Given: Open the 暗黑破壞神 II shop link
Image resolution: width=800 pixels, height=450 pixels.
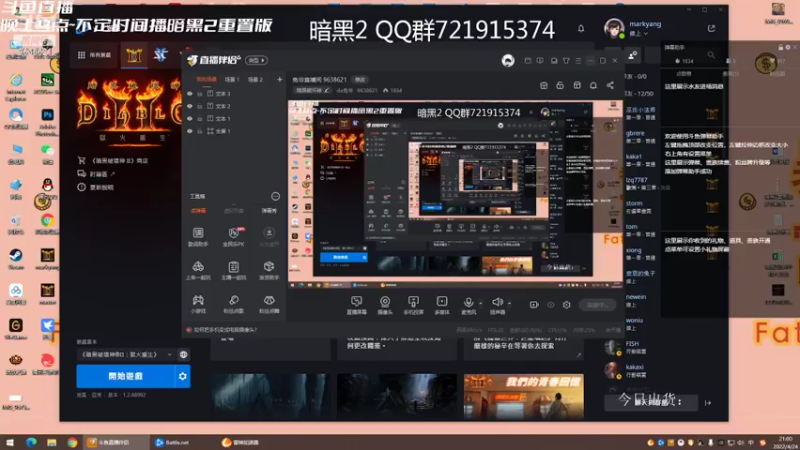Looking at the screenshot, I should click(x=113, y=160).
